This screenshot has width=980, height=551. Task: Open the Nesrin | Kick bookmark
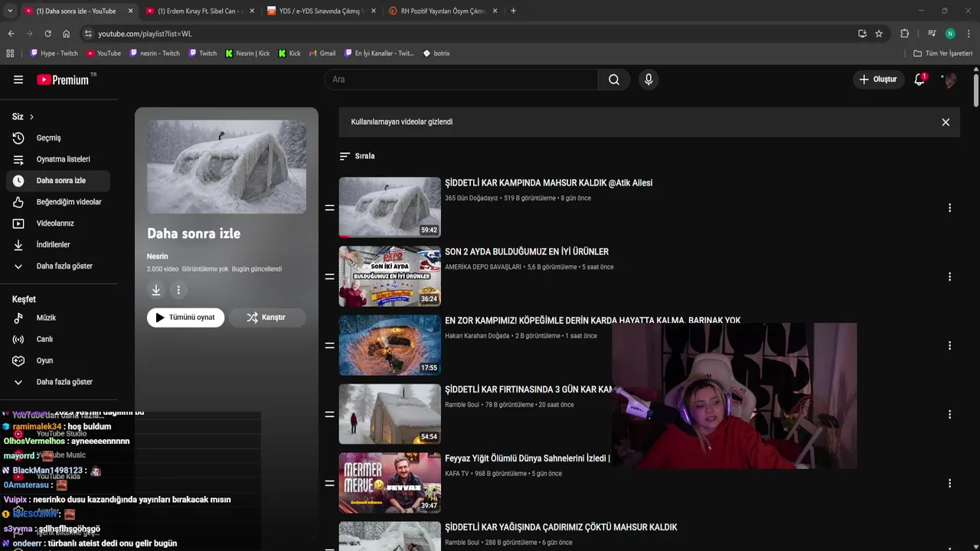(x=247, y=54)
